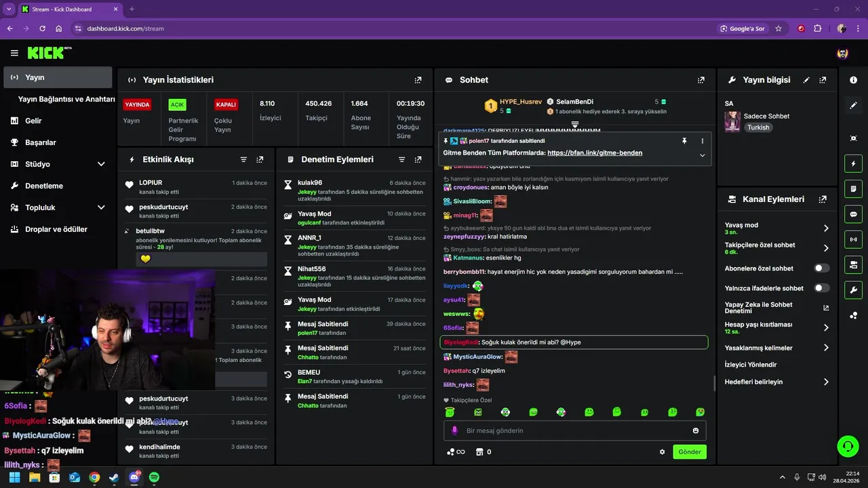Screen dimensions: 868x488
Task: Click the KICK logo
Action: pos(49,53)
